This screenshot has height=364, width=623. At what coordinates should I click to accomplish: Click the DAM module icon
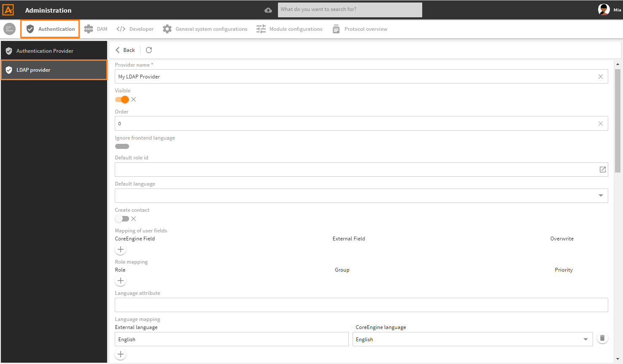[89, 29]
